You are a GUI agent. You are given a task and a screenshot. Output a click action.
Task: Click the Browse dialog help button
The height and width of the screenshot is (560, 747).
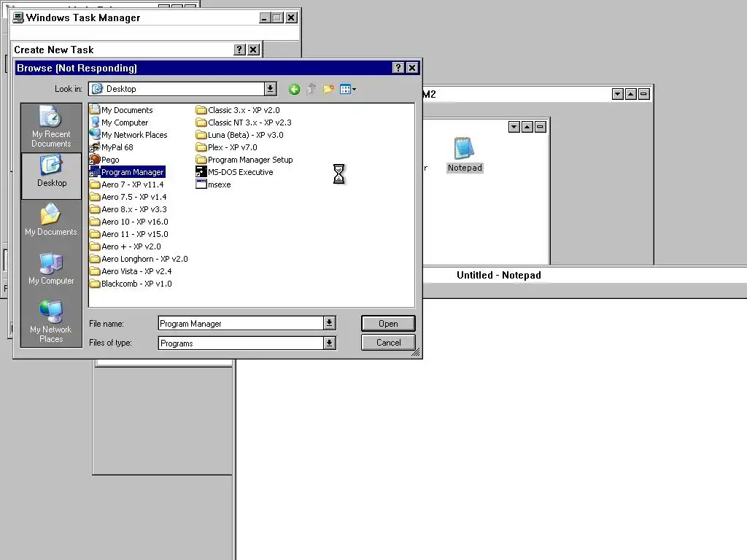click(x=398, y=68)
